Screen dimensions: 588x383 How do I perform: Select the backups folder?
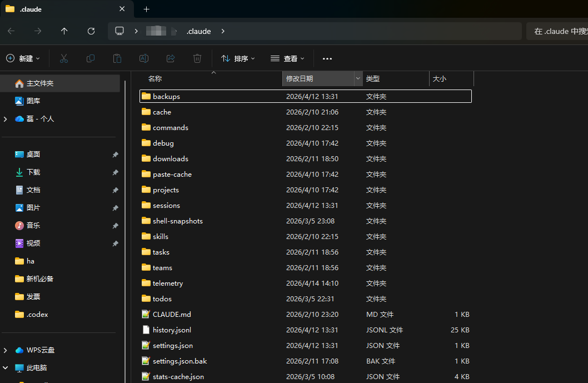(x=306, y=96)
